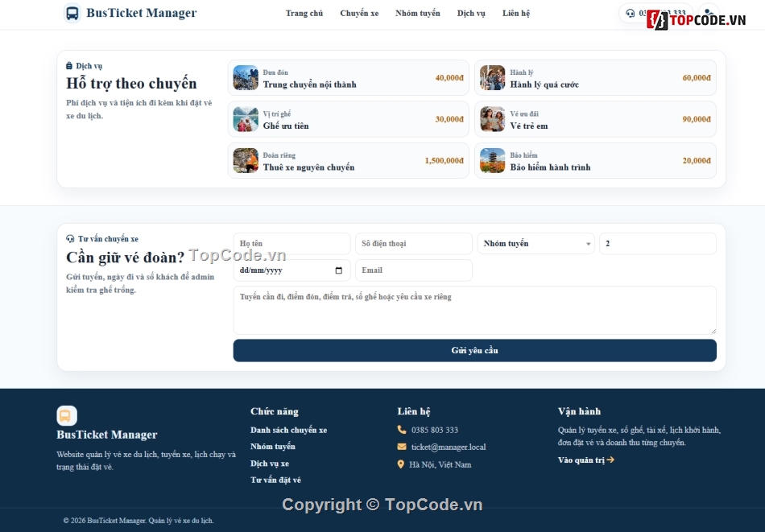This screenshot has width=765, height=532.
Task: Click the footer orange bus logo icon
Action: (x=67, y=415)
